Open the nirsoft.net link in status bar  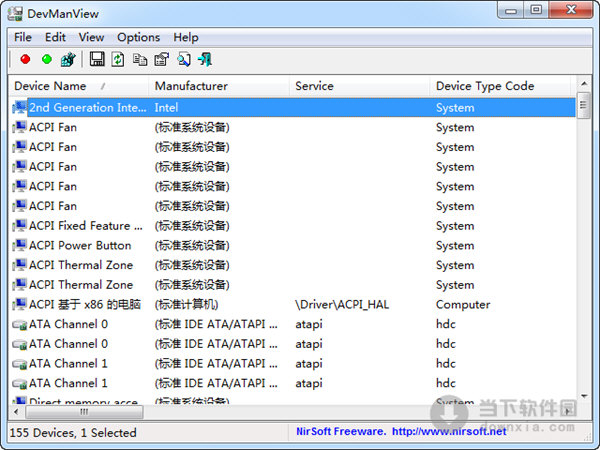[x=449, y=432]
